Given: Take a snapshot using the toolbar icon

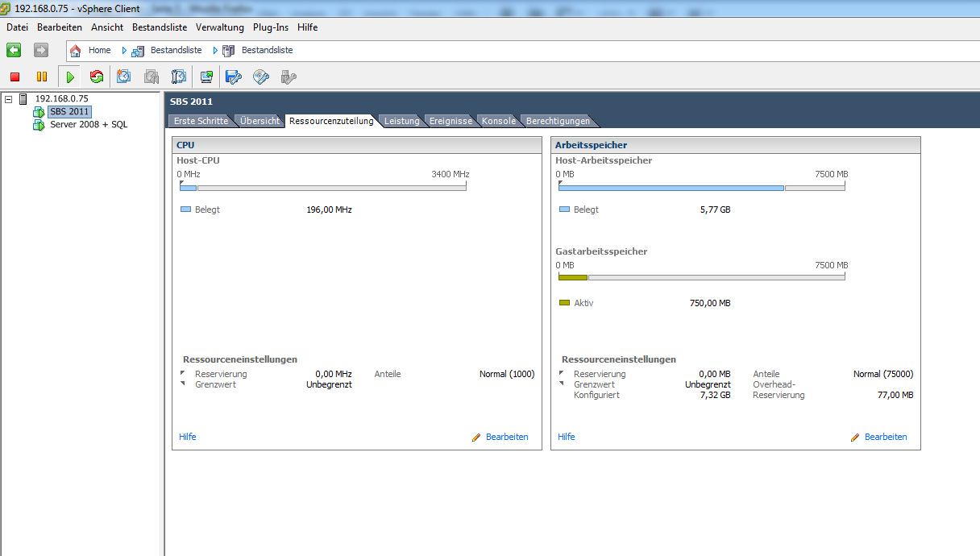Looking at the screenshot, I should pos(123,77).
